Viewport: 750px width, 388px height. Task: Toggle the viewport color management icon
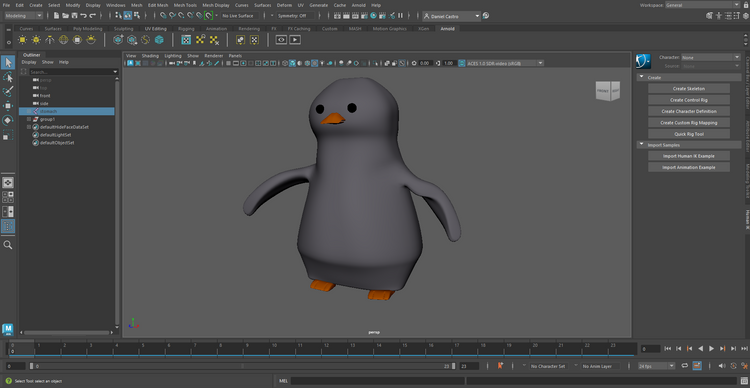tap(462, 63)
